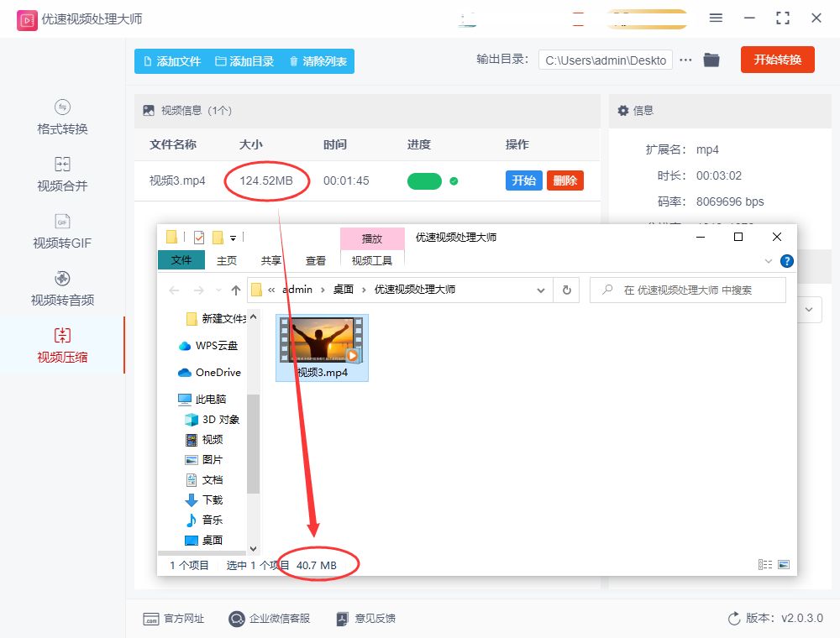840x638 pixels.
Task: Click the Explorer help question mark icon
Action: 787,261
